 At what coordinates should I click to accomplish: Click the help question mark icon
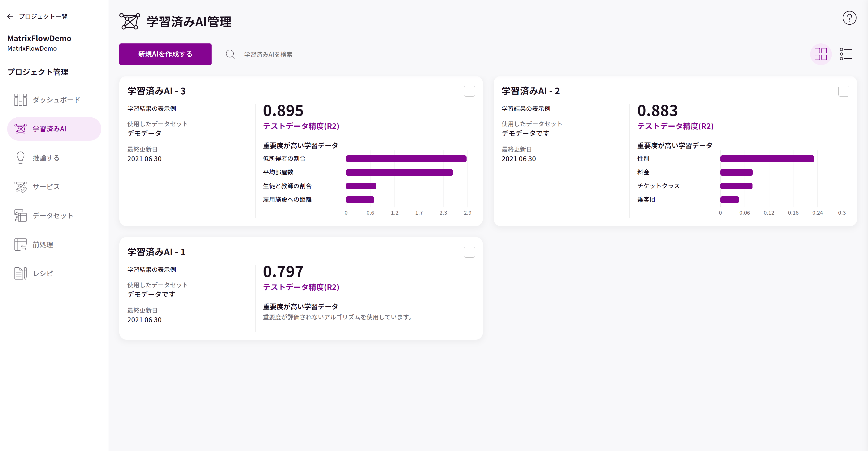pos(849,18)
